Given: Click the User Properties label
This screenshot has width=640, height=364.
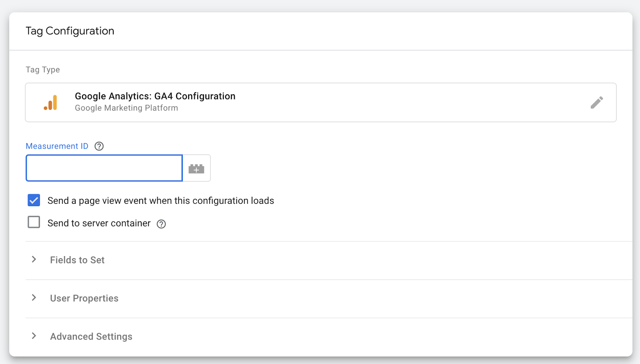Looking at the screenshot, I should [x=84, y=298].
